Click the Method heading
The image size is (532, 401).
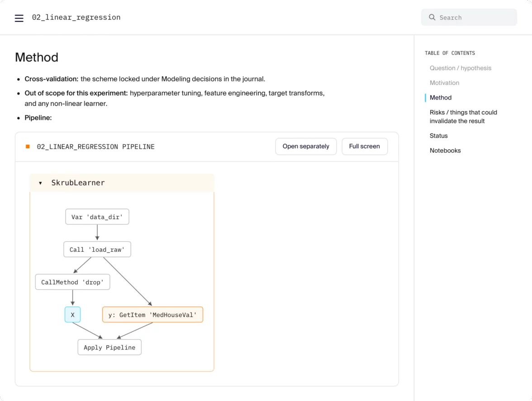[x=37, y=57]
